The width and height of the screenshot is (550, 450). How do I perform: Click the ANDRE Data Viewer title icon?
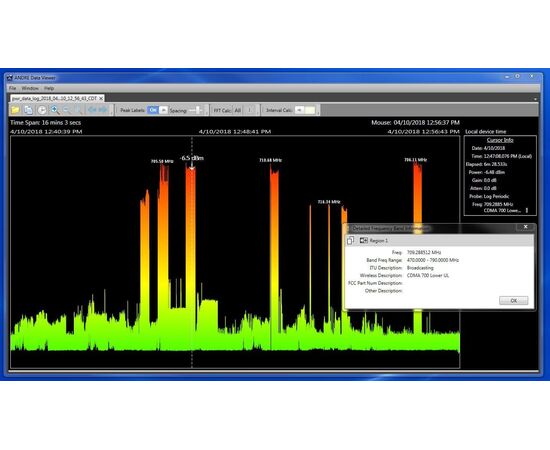(x=9, y=78)
